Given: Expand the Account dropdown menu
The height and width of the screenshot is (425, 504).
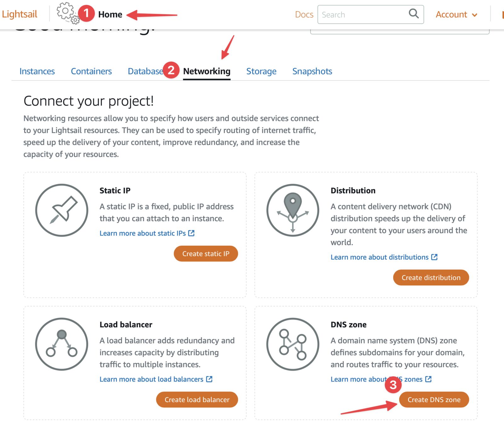Looking at the screenshot, I should [x=456, y=14].
